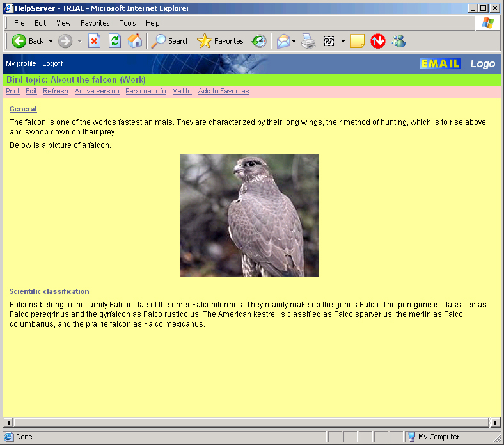This screenshot has height=445, width=504.
Task: Click the Print link in topic bar
Action: [x=13, y=91]
